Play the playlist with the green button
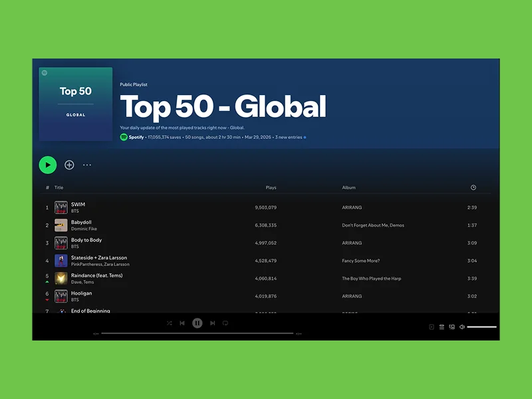The image size is (532, 399). point(48,165)
